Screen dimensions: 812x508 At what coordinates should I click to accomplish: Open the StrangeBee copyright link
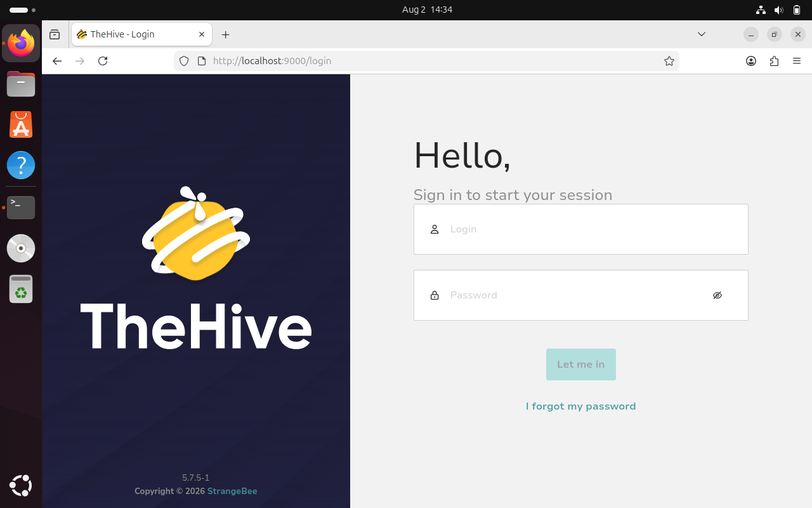pyautogui.click(x=232, y=491)
